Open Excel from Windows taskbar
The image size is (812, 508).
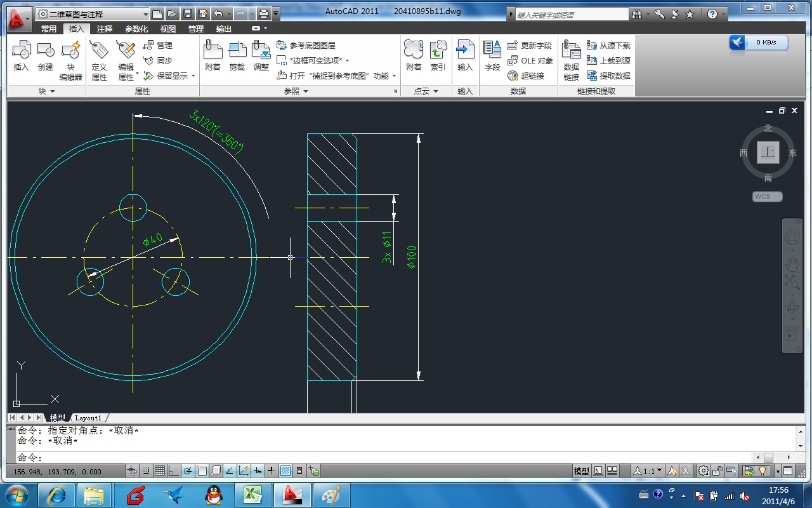point(252,495)
